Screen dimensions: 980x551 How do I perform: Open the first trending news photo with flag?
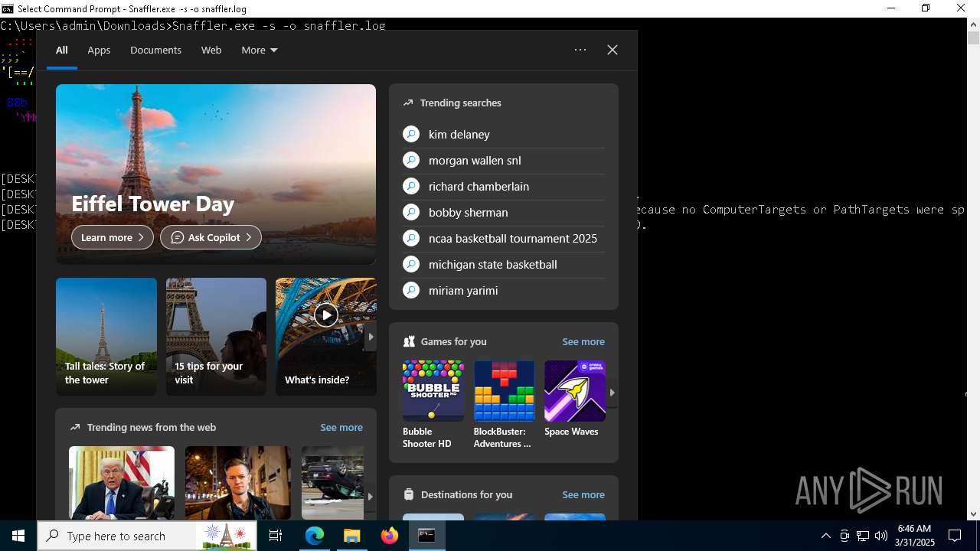[122, 483]
